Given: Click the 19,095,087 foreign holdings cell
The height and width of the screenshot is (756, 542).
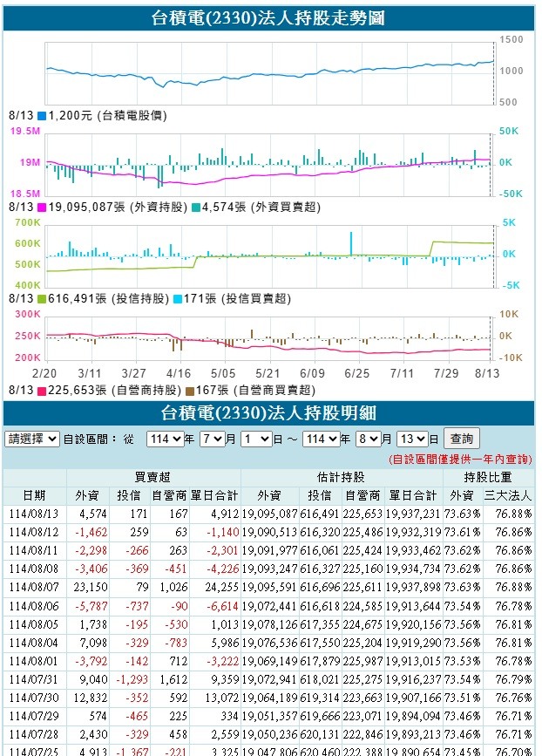Looking at the screenshot, I should pos(270,514).
